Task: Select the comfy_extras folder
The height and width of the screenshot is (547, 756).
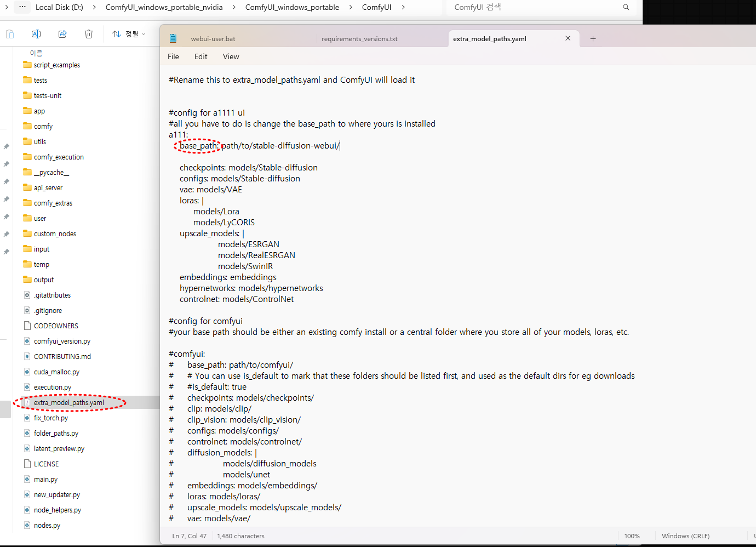Action: pos(53,203)
